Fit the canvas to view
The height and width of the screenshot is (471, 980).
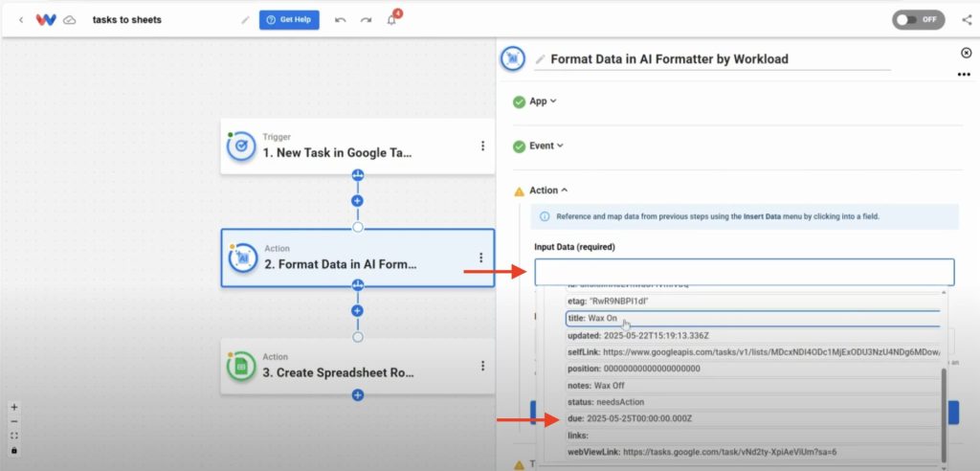[x=14, y=436]
